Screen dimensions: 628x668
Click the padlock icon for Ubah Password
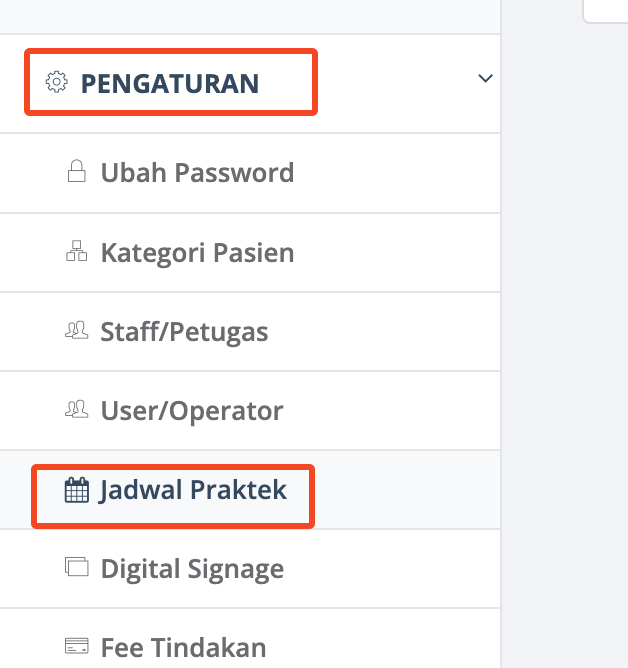click(76, 172)
